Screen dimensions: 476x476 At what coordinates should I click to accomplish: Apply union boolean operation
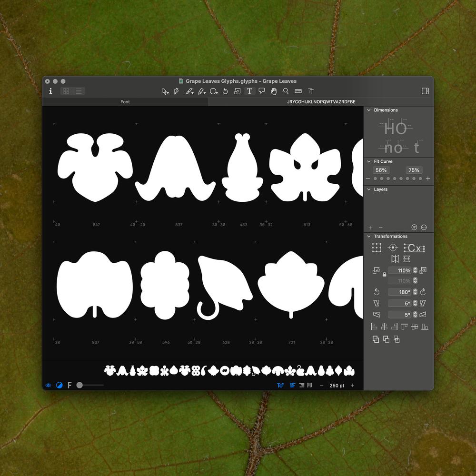click(376, 339)
